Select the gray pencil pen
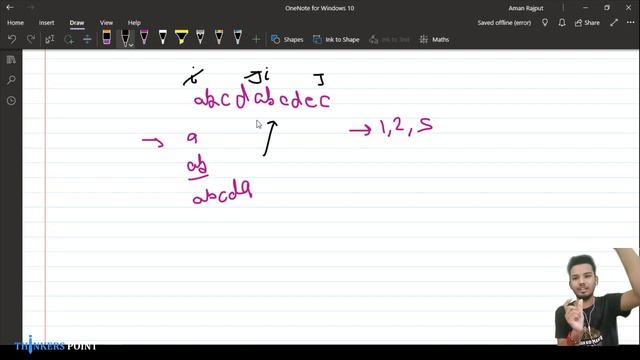 [x=200, y=37]
